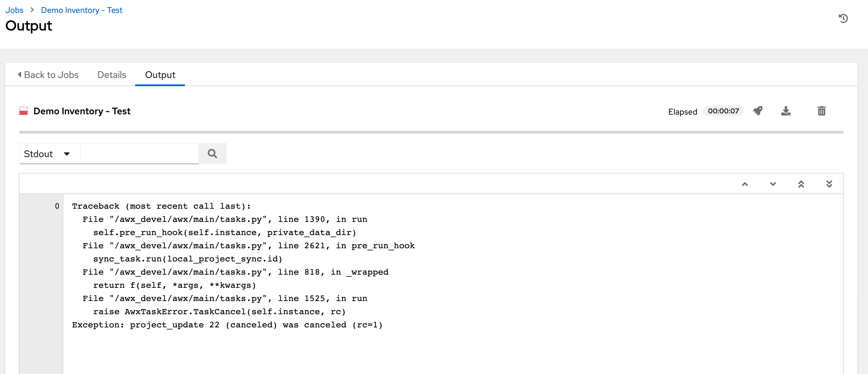The image size is (868, 374).
Task: Click line number 0 in output gutter
Action: (57, 206)
